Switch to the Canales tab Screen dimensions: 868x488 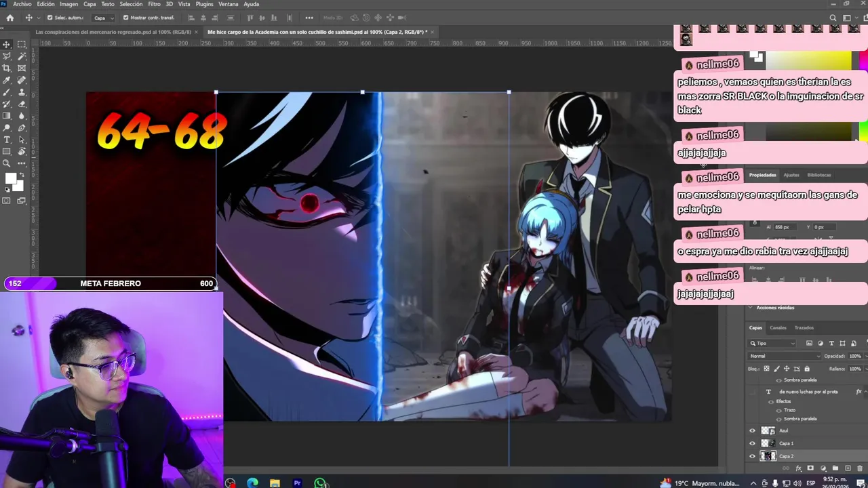click(x=778, y=328)
